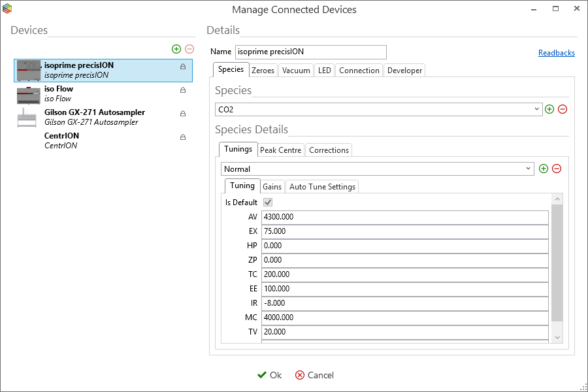The height and width of the screenshot is (392, 588).
Task: Click the lock icon beside CentrION
Action: pyautogui.click(x=183, y=137)
